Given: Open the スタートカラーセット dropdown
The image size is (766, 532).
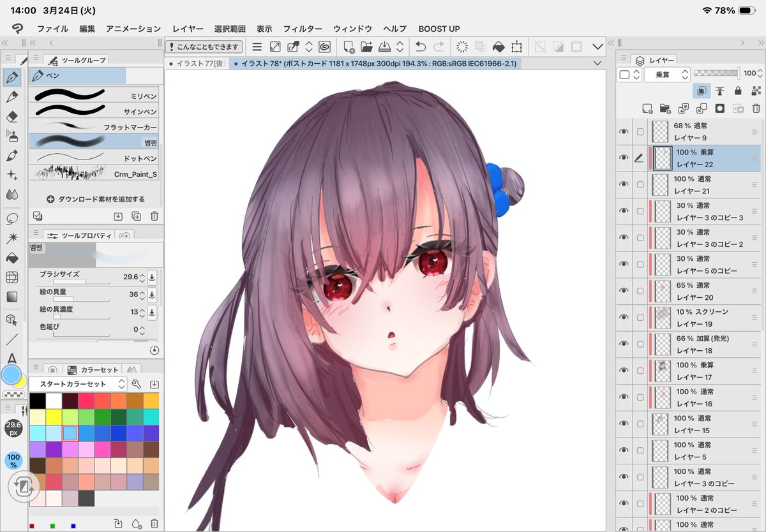Looking at the screenshot, I should click(x=77, y=384).
